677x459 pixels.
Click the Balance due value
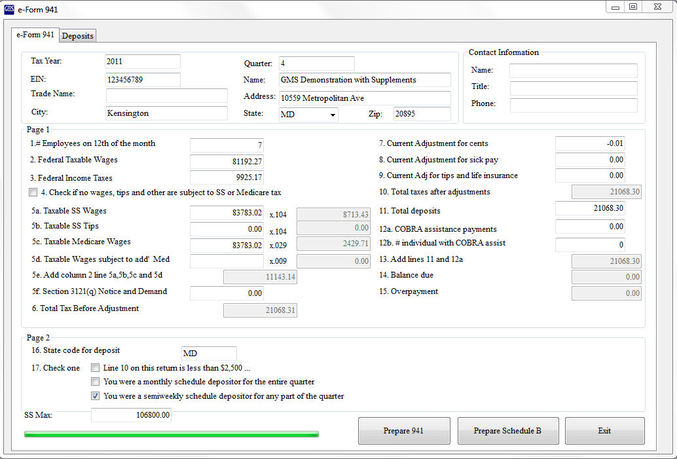point(607,277)
